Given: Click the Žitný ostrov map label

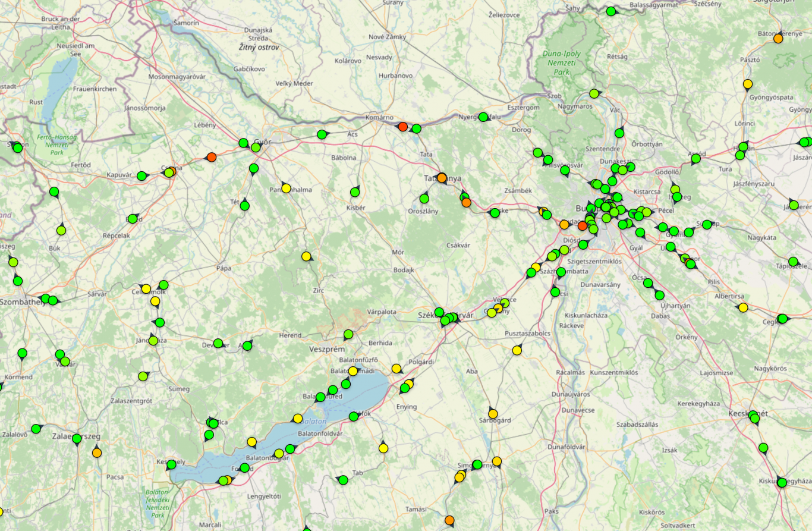Looking at the screenshot, I should coord(259,47).
